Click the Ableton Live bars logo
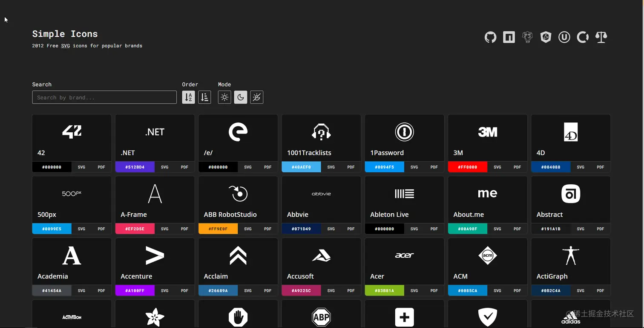 point(404,194)
